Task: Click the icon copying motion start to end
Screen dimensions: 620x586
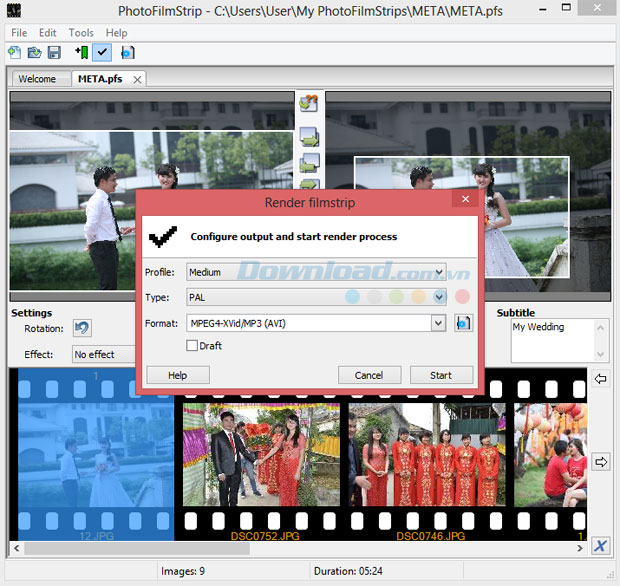Action: [x=309, y=136]
